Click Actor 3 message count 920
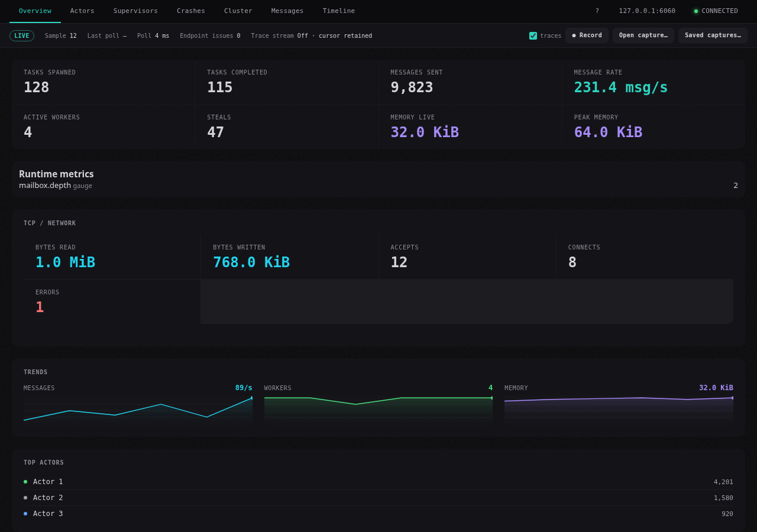Viewport: 757px width, 532px height. pyautogui.click(x=727, y=514)
